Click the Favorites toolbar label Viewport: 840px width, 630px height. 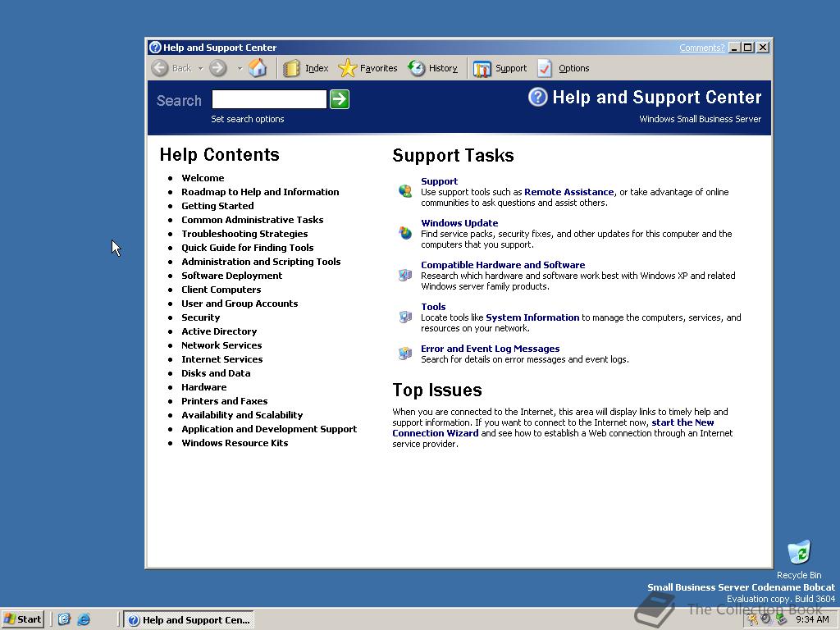pos(379,68)
